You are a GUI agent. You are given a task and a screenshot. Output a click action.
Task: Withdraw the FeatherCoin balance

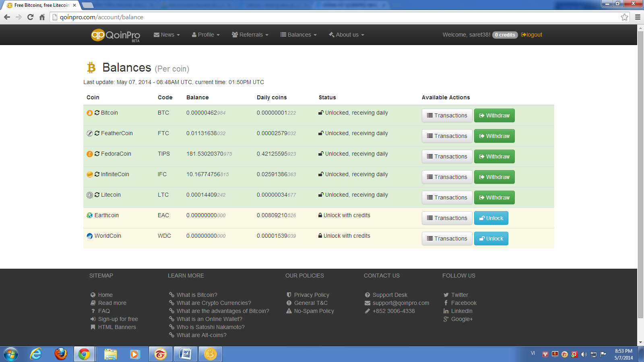(494, 136)
